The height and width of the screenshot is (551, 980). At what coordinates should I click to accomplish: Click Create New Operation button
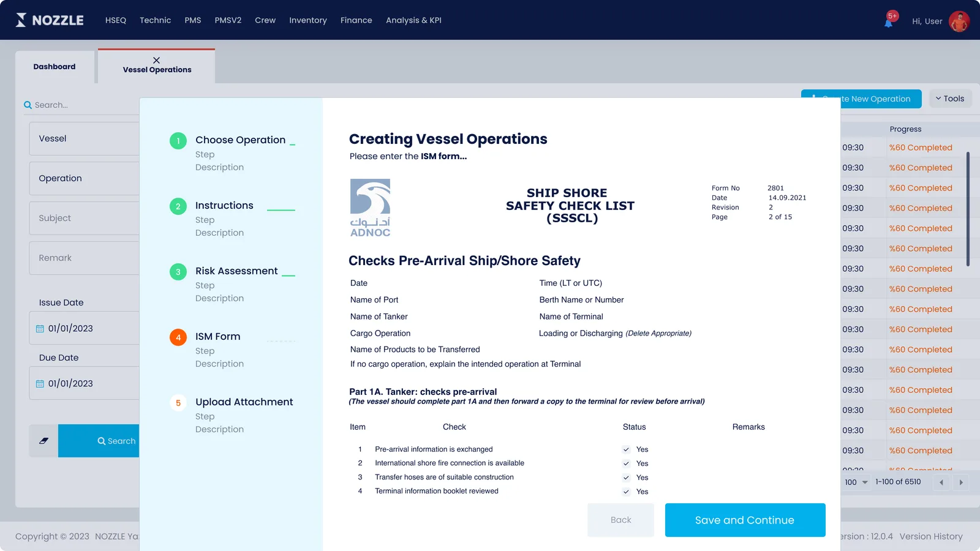[x=861, y=99]
